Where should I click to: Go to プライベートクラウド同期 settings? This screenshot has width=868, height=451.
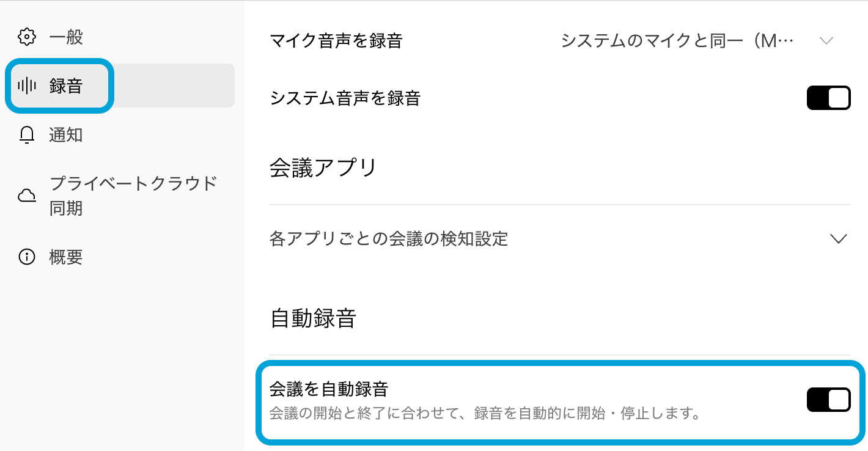[133, 196]
